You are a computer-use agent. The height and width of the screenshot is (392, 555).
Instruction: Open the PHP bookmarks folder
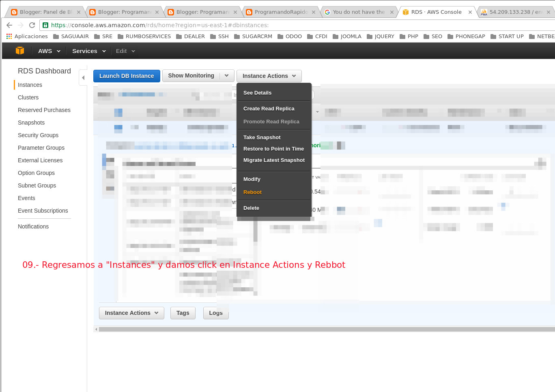click(409, 37)
